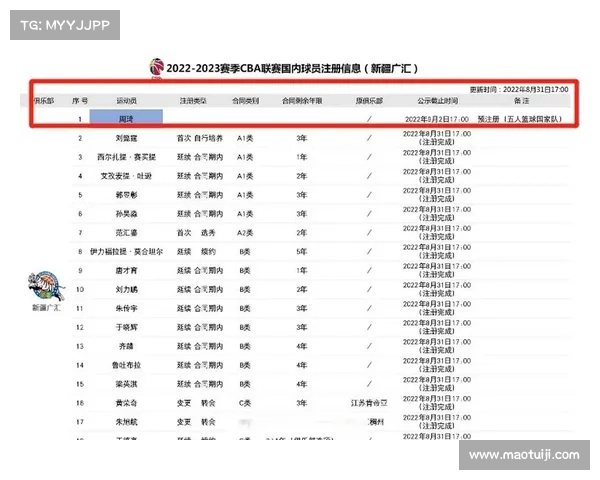Click 首次 选秀 registration type in row 7
This screenshot has height=480, width=600.
(x=196, y=233)
